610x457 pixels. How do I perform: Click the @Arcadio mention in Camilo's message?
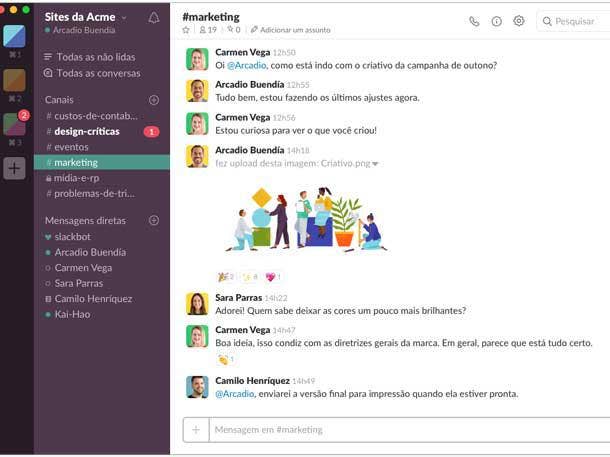[234, 394]
